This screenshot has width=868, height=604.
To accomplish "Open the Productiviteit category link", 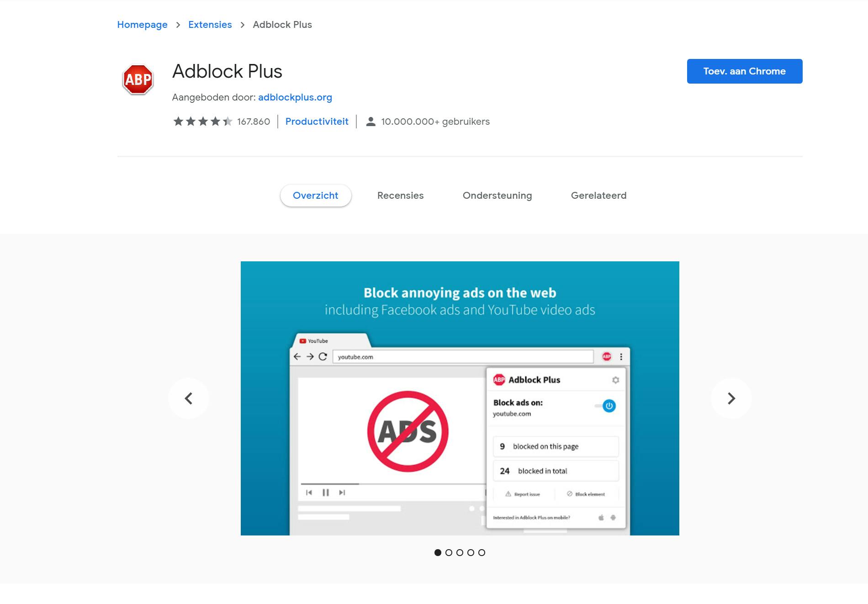I will click(x=317, y=122).
